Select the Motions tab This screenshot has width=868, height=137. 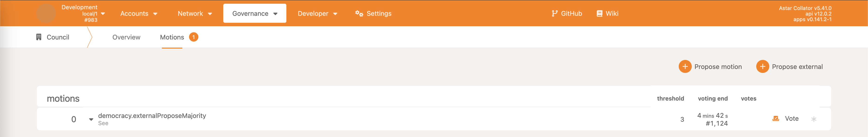pos(172,37)
